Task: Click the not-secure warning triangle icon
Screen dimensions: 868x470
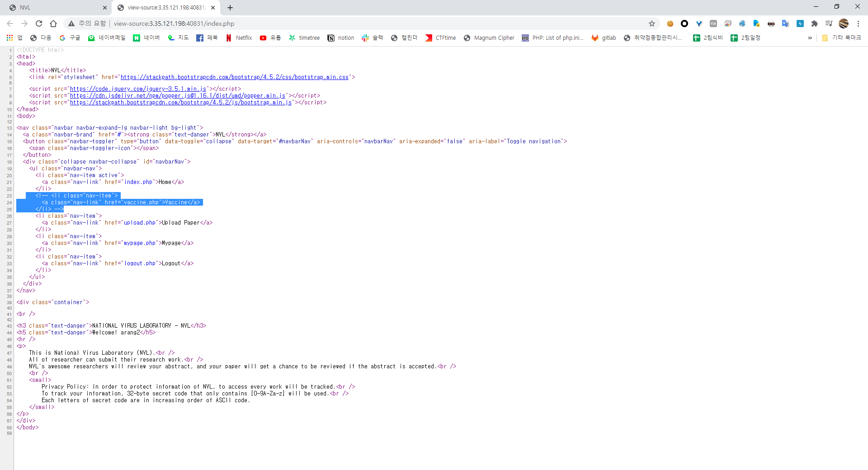Action: tap(71, 23)
